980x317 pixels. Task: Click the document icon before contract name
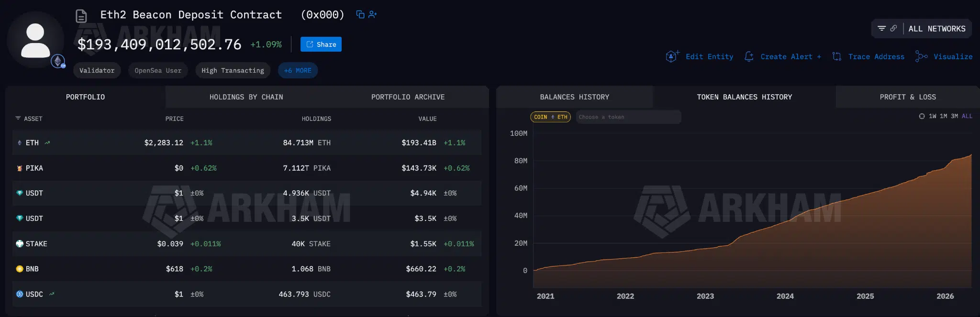tap(81, 16)
